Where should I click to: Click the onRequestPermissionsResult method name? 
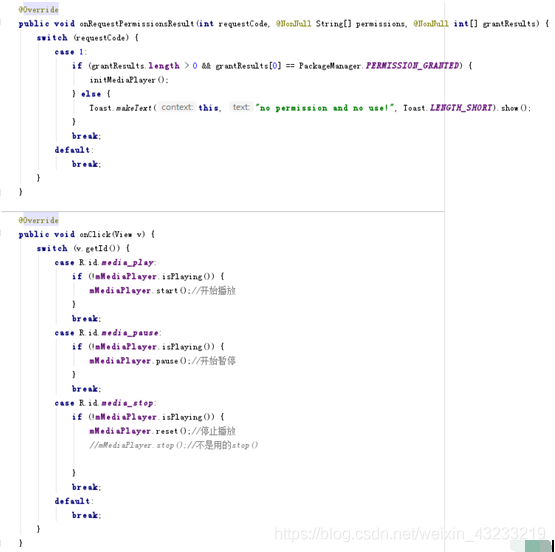click(x=137, y=24)
